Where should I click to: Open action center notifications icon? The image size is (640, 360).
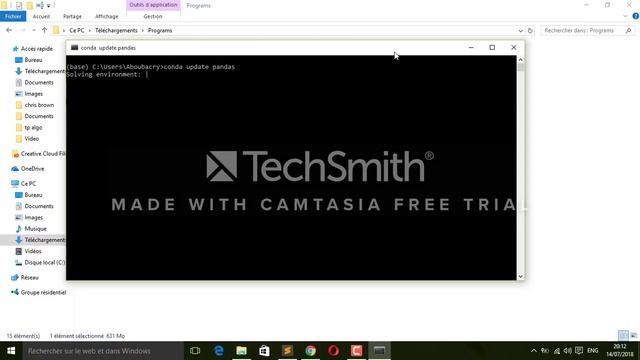click(579, 351)
